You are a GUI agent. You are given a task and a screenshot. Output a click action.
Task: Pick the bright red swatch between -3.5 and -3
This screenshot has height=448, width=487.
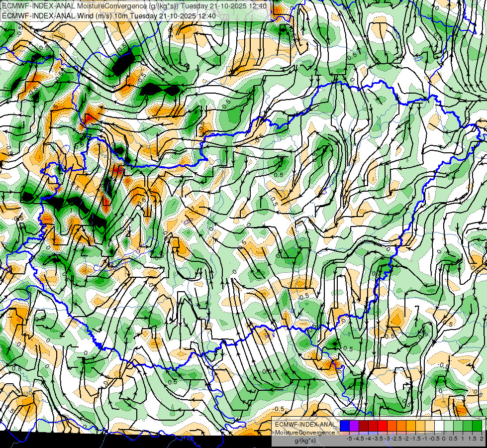(x=383, y=426)
